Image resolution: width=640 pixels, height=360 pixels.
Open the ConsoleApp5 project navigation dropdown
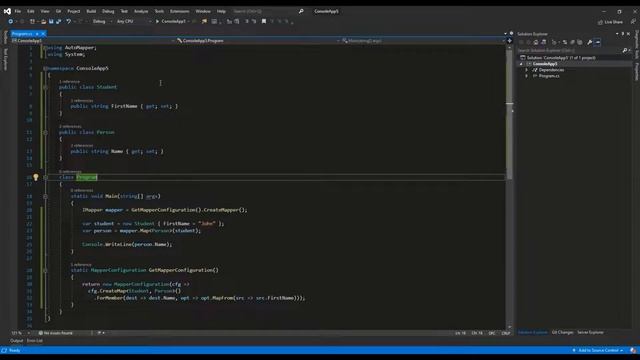click(93, 41)
